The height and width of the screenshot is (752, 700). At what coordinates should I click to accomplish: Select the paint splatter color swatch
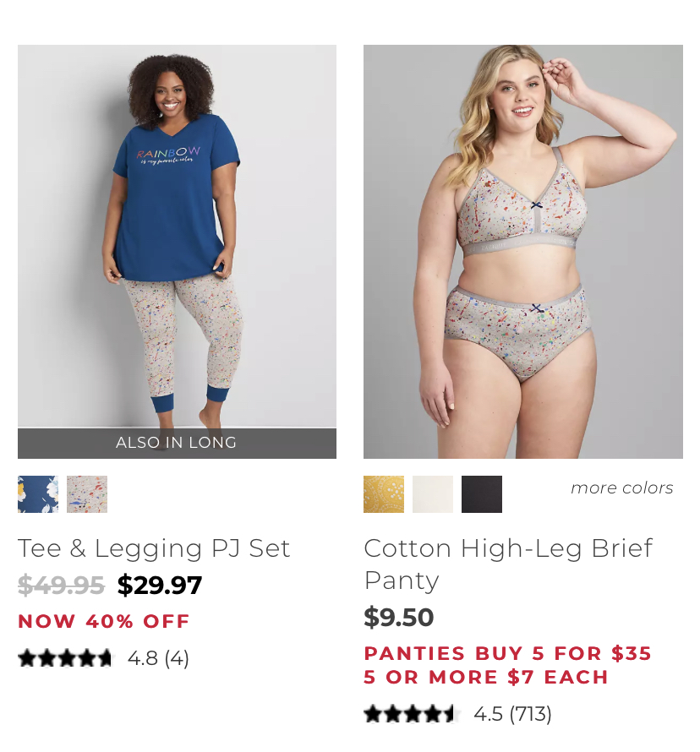coord(87,494)
